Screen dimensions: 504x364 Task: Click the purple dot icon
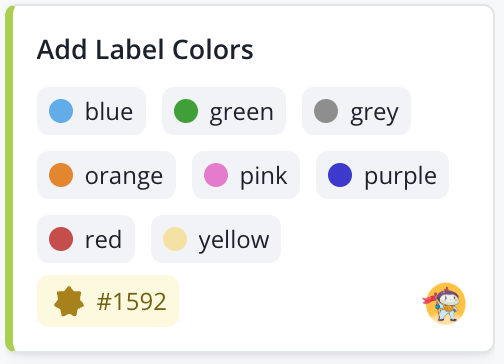coord(340,175)
